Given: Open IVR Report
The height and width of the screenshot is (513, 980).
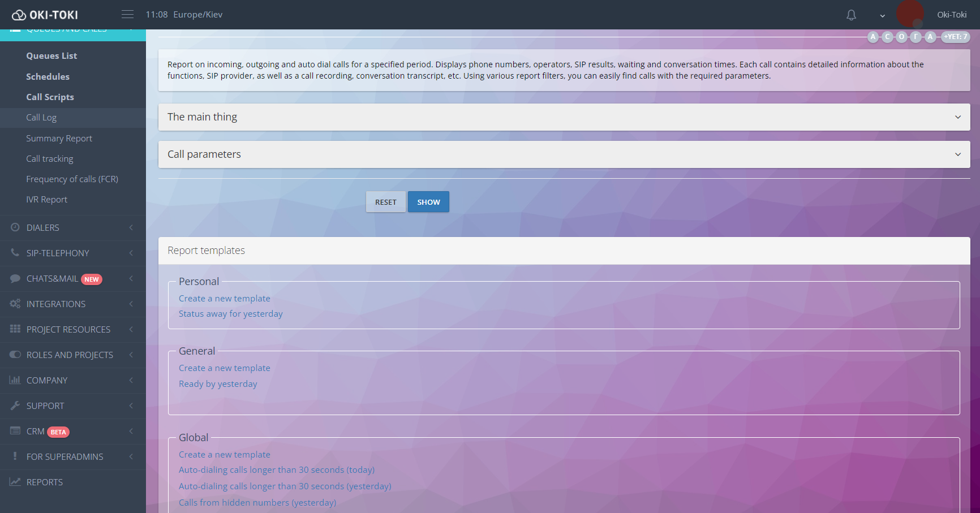Looking at the screenshot, I should (46, 199).
